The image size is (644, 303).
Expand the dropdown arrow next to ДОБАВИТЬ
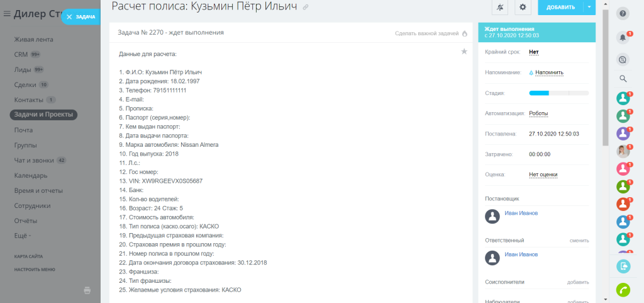[589, 7]
